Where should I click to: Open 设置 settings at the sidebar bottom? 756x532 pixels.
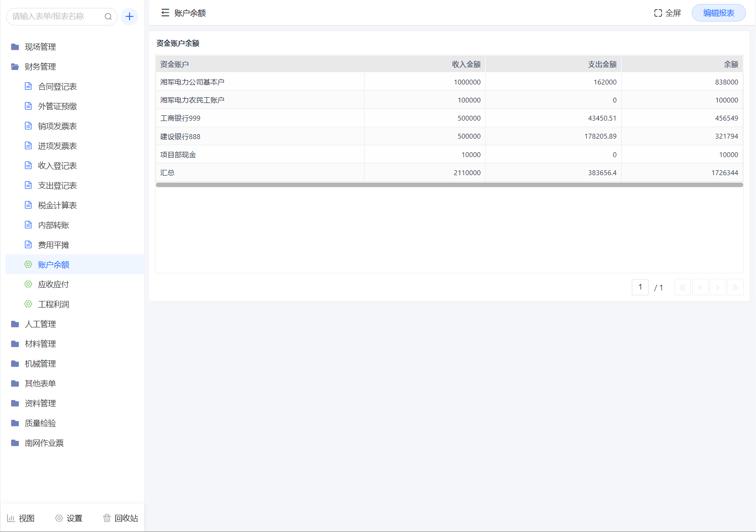(69, 518)
